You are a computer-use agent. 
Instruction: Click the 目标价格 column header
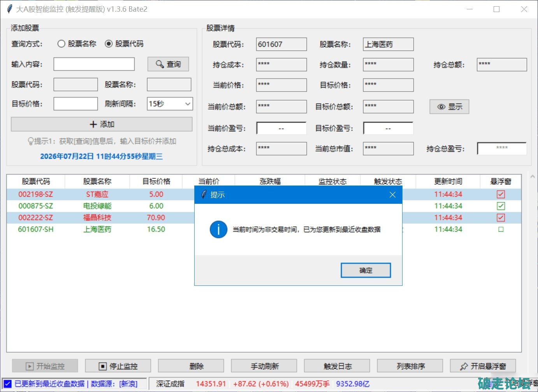pyautogui.click(x=156, y=181)
